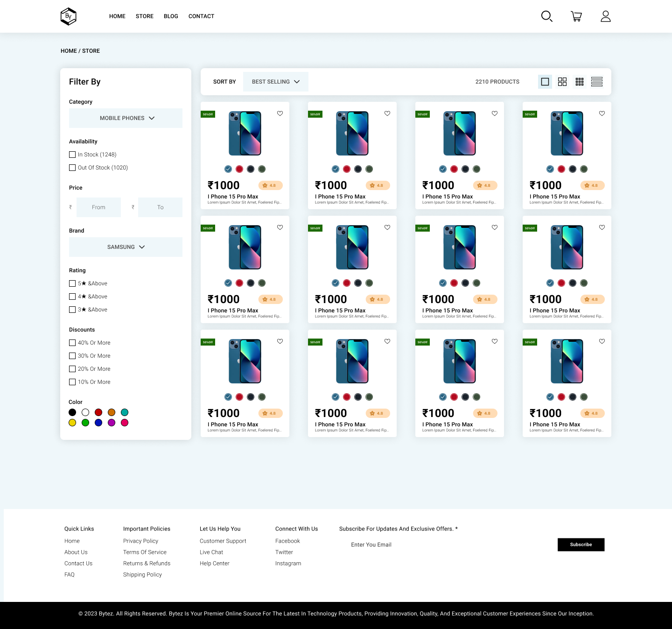Click heart on last product in top row
Viewport: 672px width, 629px height.
pyautogui.click(x=602, y=113)
